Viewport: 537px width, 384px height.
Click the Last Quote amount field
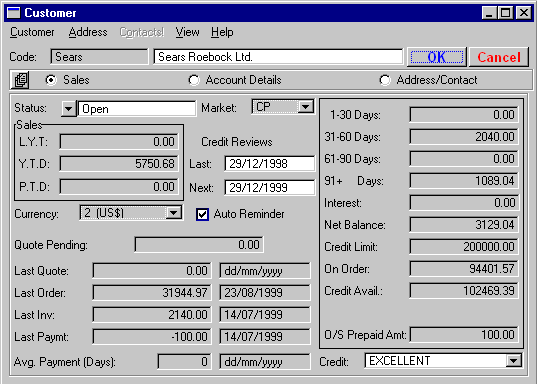point(152,271)
